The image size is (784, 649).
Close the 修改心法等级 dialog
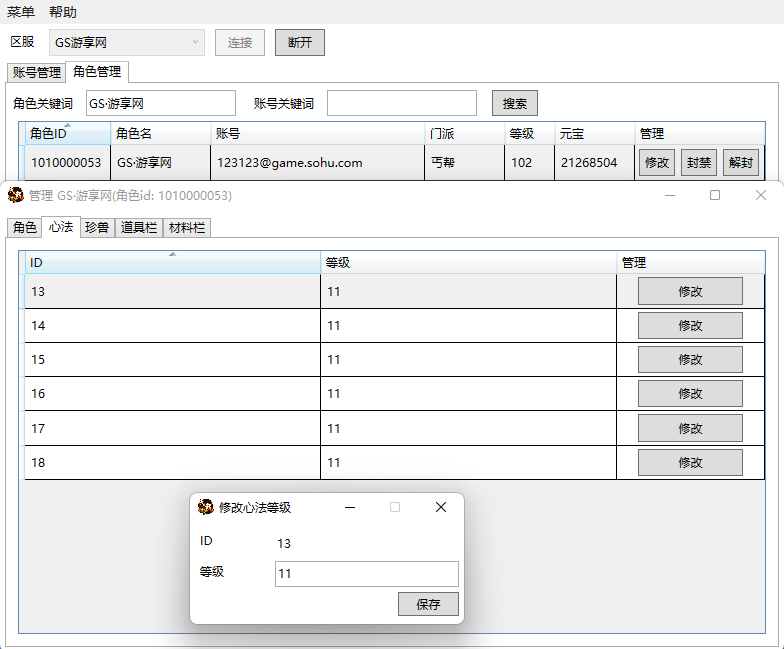click(x=441, y=507)
